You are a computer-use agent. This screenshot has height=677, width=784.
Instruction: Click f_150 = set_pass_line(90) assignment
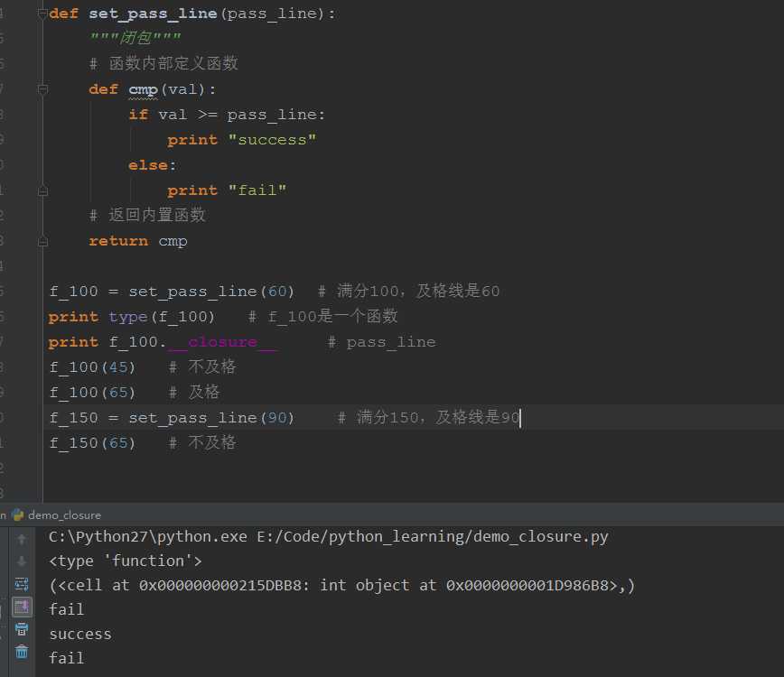pyautogui.click(x=172, y=418)
